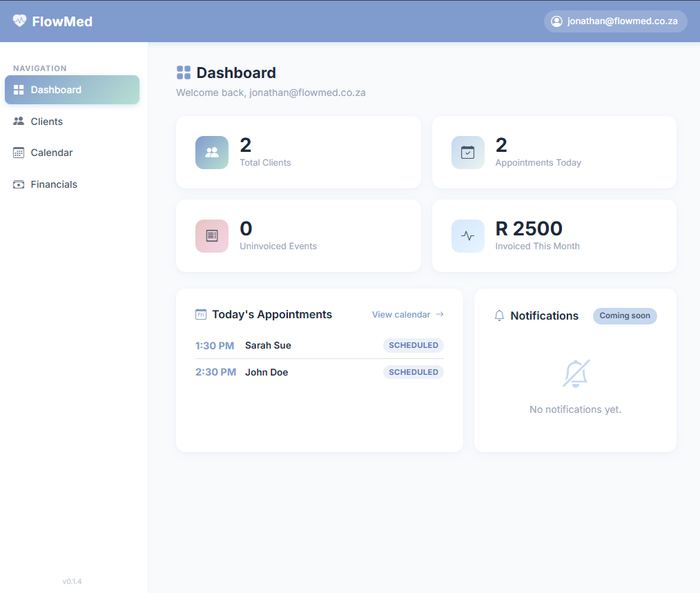Click the arrow next to View calendar
Image resolution: width=700 pixels, height=593 pixels.
click(440, 314)
